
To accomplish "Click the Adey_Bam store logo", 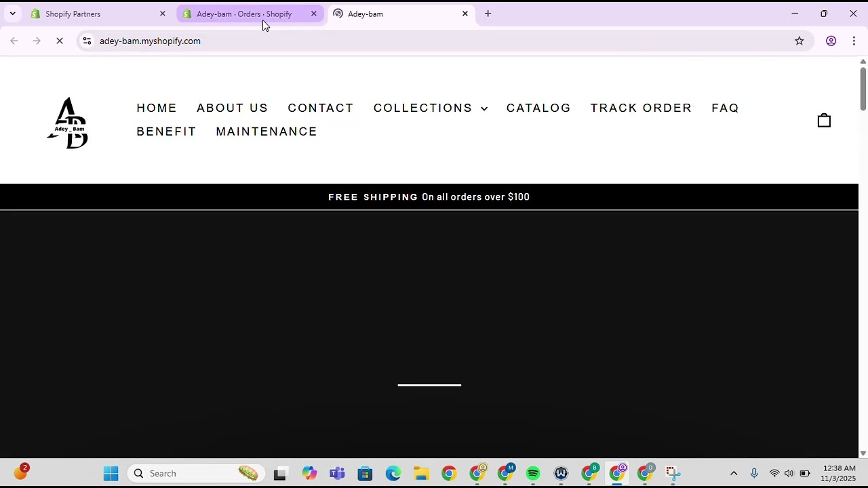I will coord(68,123).
